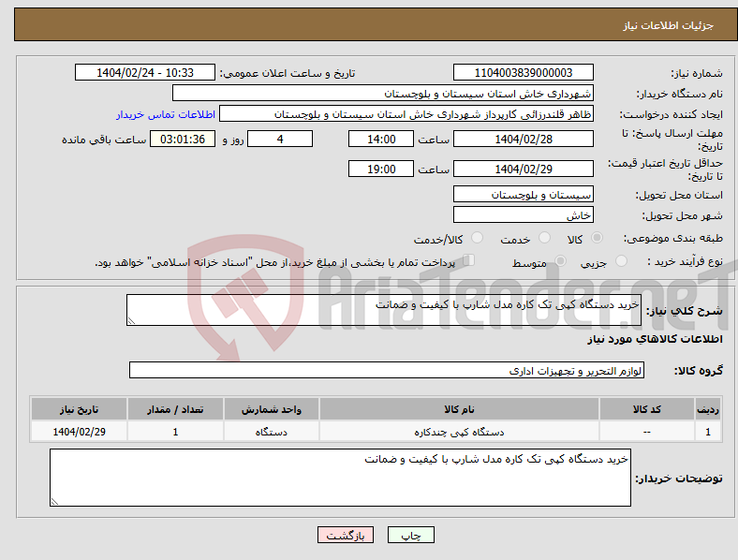
Task: Click the شماره نیاز number field
Action: coord(523,72)
